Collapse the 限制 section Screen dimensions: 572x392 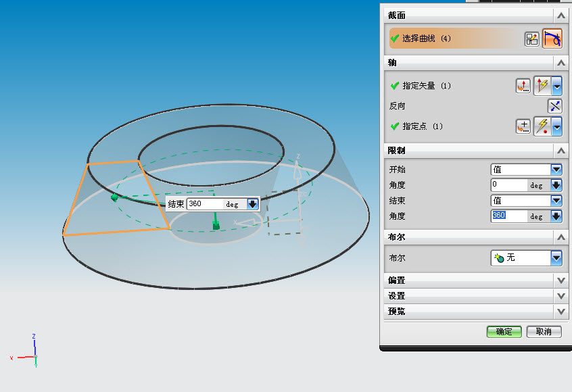pyautogui.click(x=561, y=151)
